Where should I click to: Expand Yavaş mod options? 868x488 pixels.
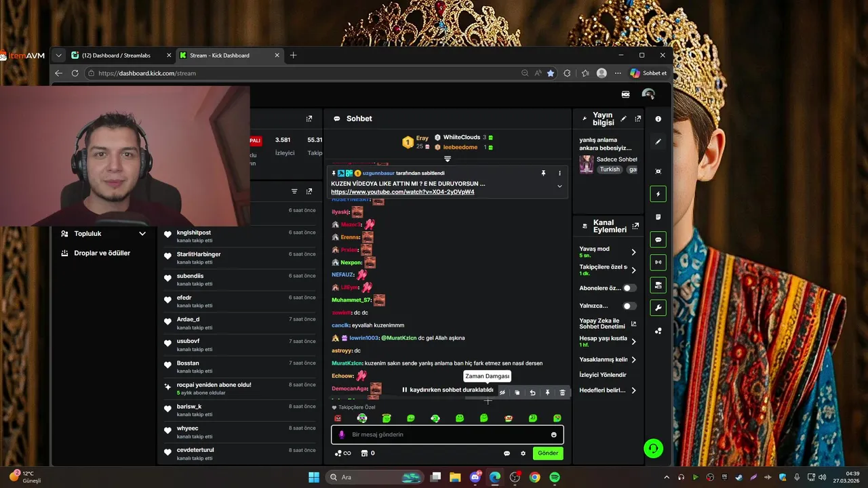point(633,252)
